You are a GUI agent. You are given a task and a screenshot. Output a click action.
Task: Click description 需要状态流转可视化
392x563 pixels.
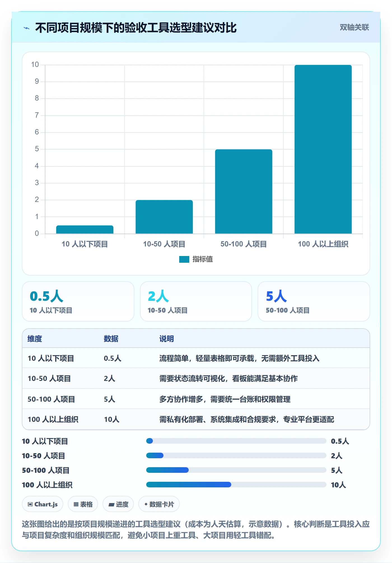pos(228,378)
